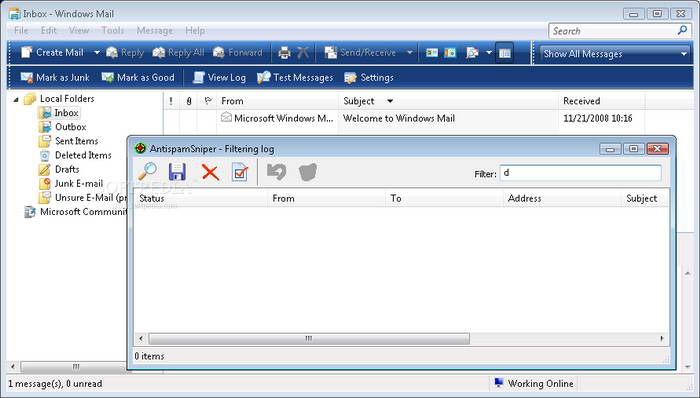Click the Subject column header in message list
Image resolution: width=700 pixels, height=398 pixels.
coord(448,101)
